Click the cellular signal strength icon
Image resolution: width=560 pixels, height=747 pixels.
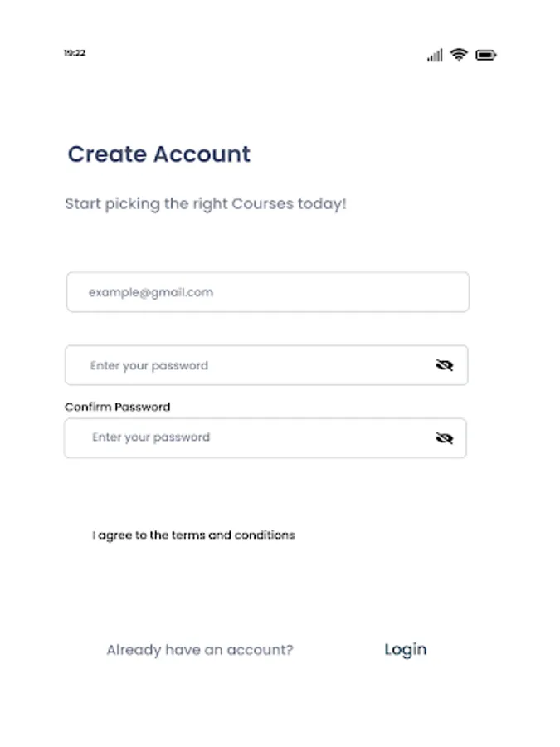point(435,56)
